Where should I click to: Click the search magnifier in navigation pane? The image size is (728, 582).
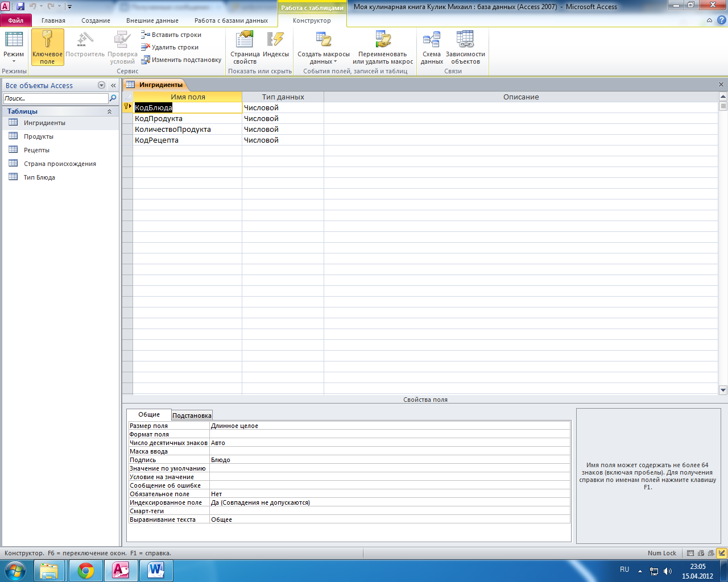point(113,98)
